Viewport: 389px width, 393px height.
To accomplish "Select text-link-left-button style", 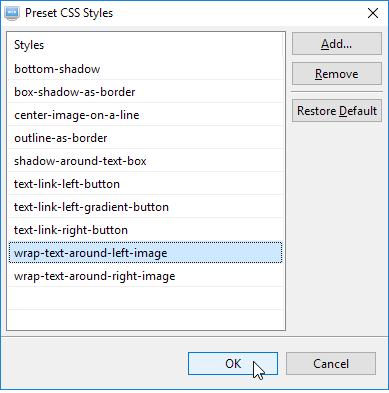I will [145, 184].
